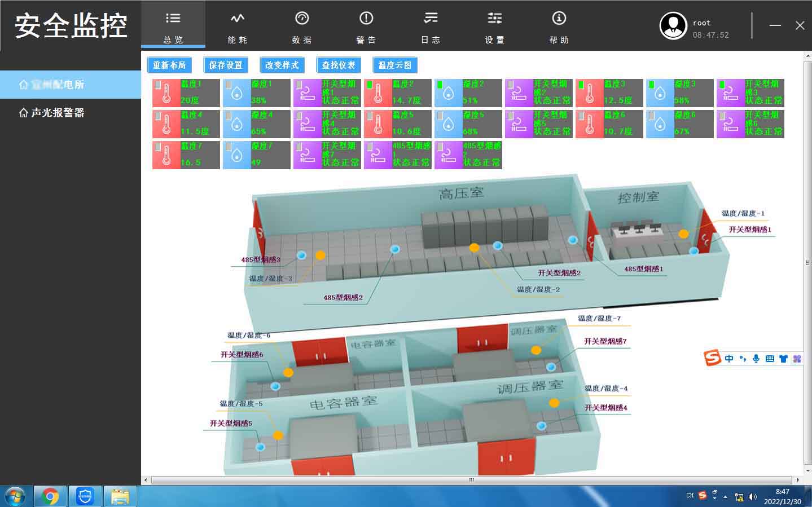The image size is (812, 507).
Task: Select 声光报警器 in the sidebar
Action: click(58, 113)
